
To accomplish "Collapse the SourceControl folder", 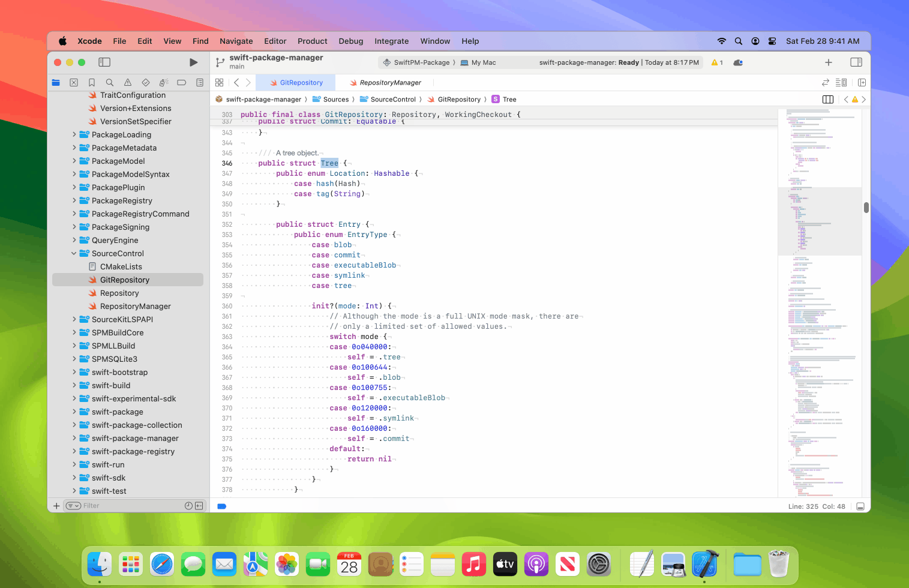I will click(74, 253).
